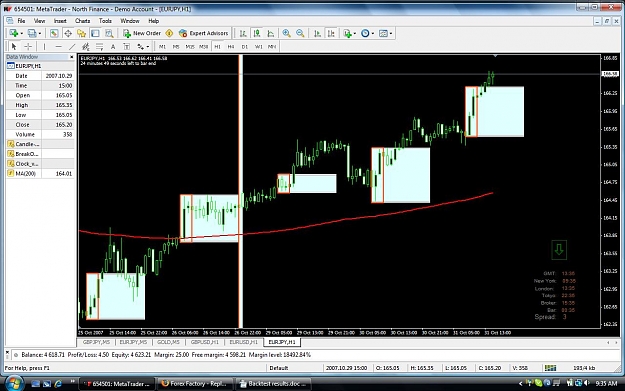Launch the MetaEditor yellow diamond icon
Image resolution: width=625 pixels, height=391 pixels.
pyautogui.click(x=169, y=33)
